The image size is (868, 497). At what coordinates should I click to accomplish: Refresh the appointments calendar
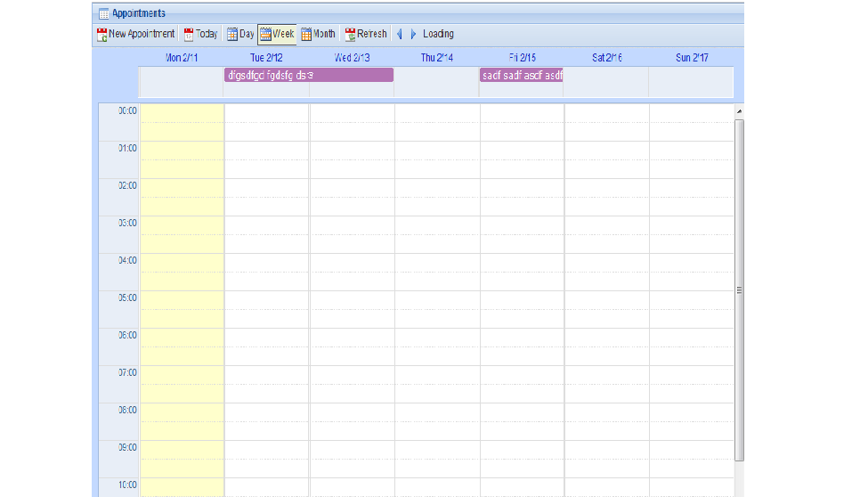pos(366,34)
